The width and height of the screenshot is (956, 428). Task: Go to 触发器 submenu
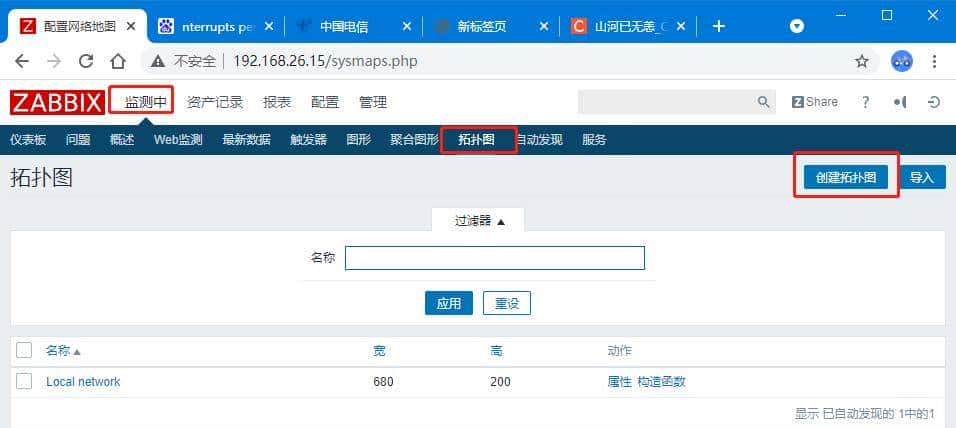pyautogui.click(x=309, y=140)
